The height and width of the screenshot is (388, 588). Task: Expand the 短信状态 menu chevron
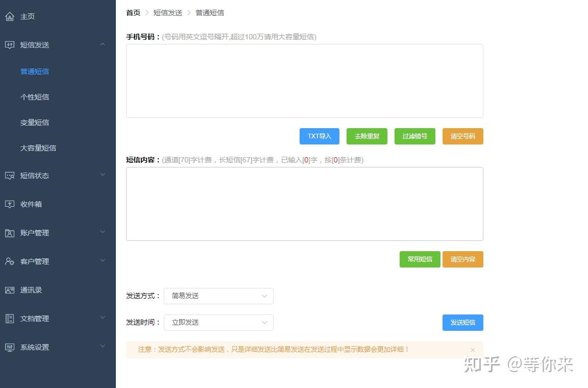click(103, 175)
